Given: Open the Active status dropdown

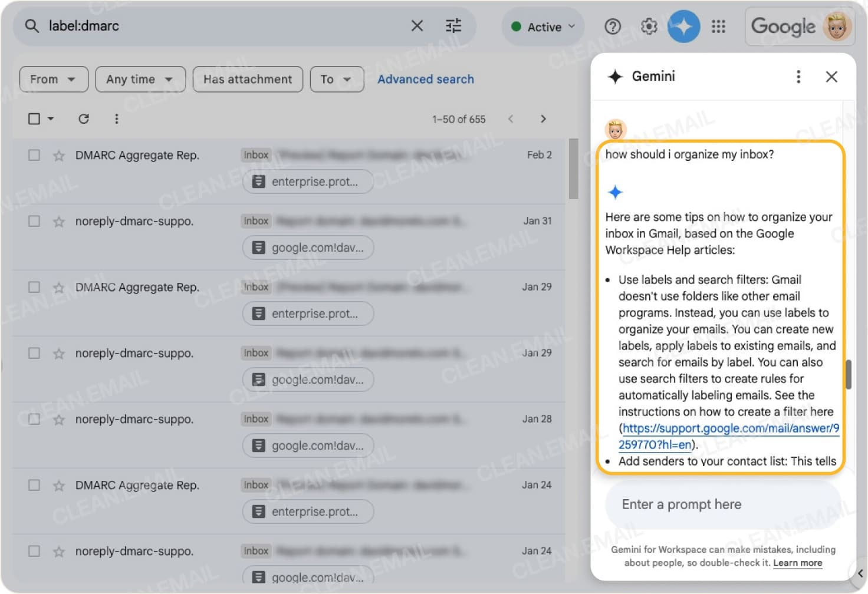Looking at the screenshot, I should pos(542,26).
